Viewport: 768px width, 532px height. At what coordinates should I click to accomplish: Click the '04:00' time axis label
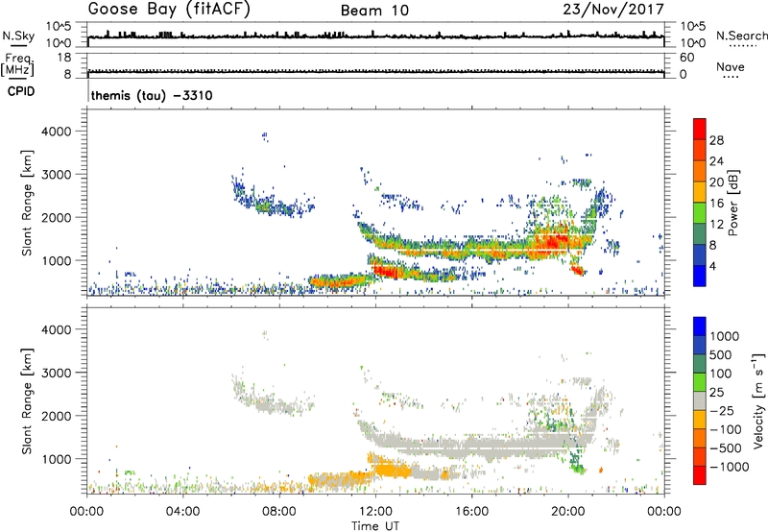(183, 512)
